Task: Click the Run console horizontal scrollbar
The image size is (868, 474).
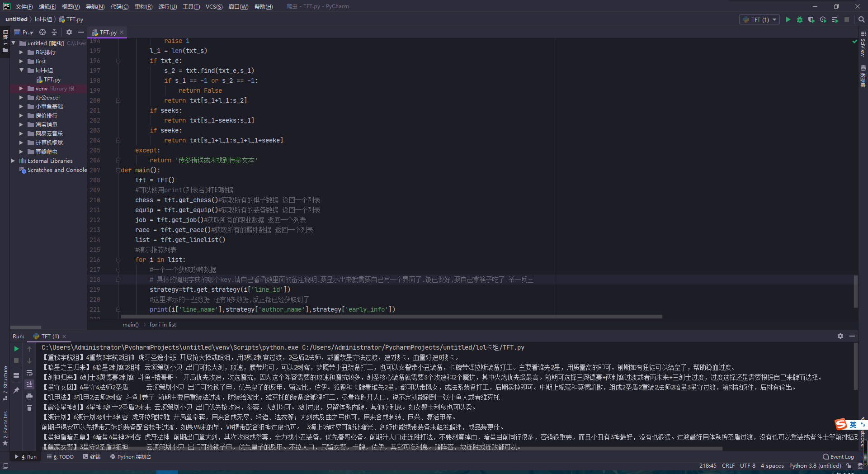Action: pos(382,449)
